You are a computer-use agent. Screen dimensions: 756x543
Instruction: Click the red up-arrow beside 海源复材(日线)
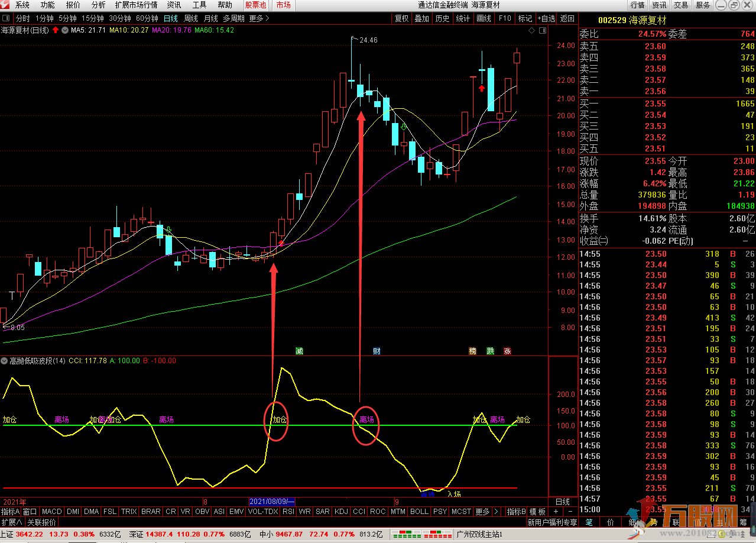pyautogui.click(x=55, y=30)
